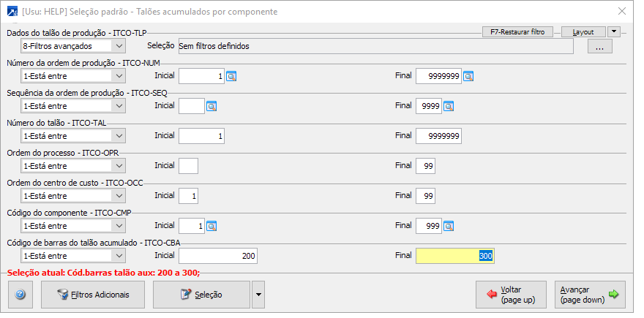Click lookup icon beside ITCO-NUM Final field
644x318 pixels.
(x=468, y=75)
